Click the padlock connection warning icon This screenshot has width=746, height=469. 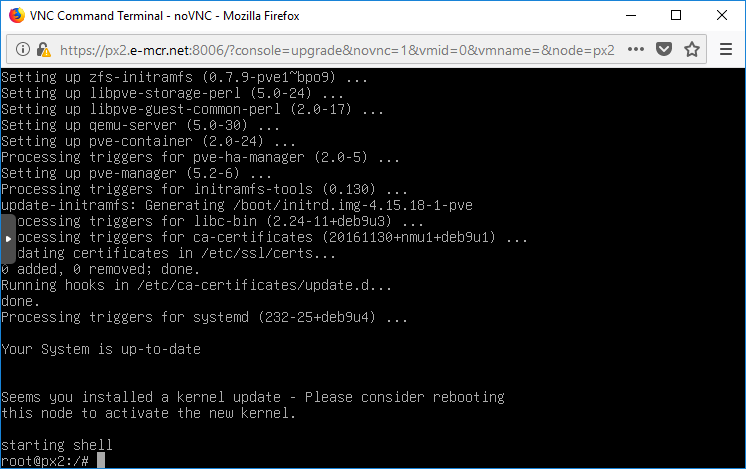(x=43, y=49)
